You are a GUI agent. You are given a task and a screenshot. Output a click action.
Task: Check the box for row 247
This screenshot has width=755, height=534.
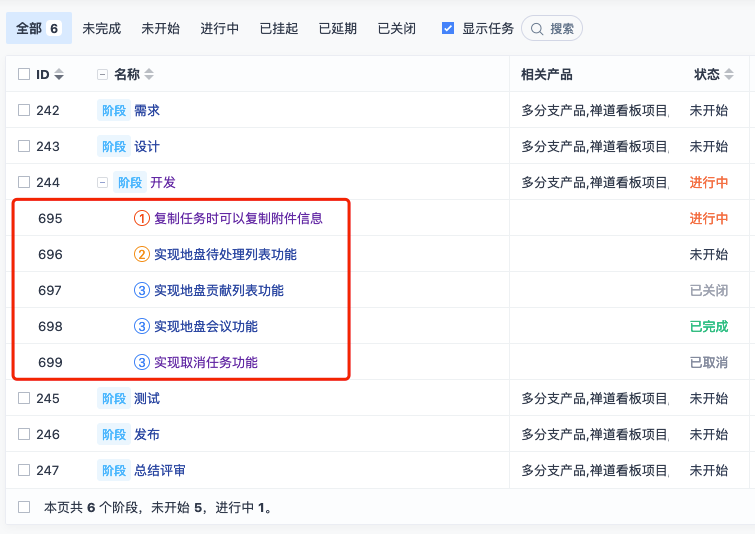(24, 470)
